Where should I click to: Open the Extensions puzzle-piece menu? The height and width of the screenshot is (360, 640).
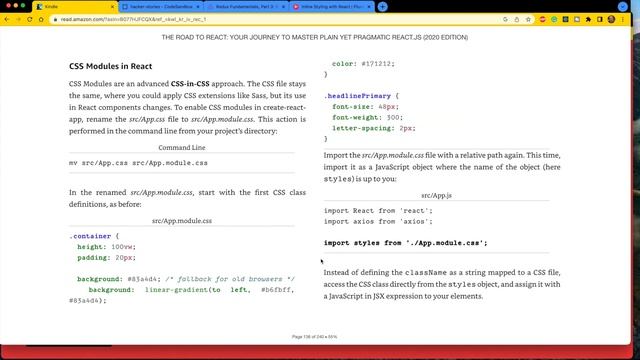(x=588, y=19)
